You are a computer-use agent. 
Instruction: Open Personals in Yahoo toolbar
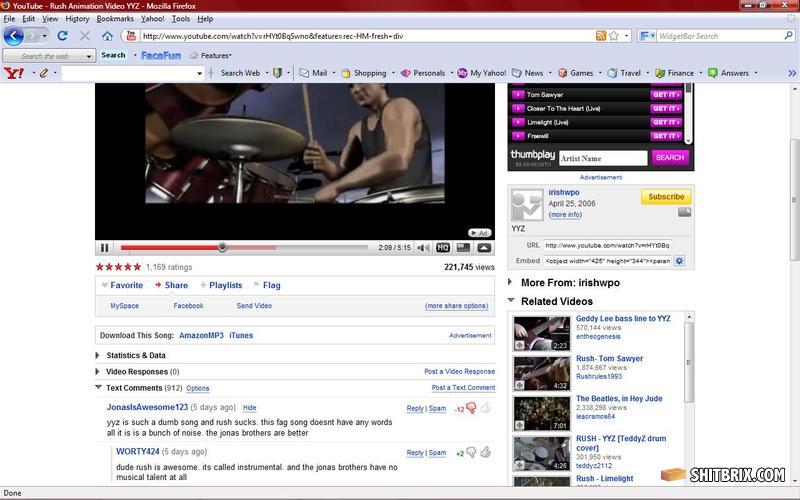[x=423, y=73]
